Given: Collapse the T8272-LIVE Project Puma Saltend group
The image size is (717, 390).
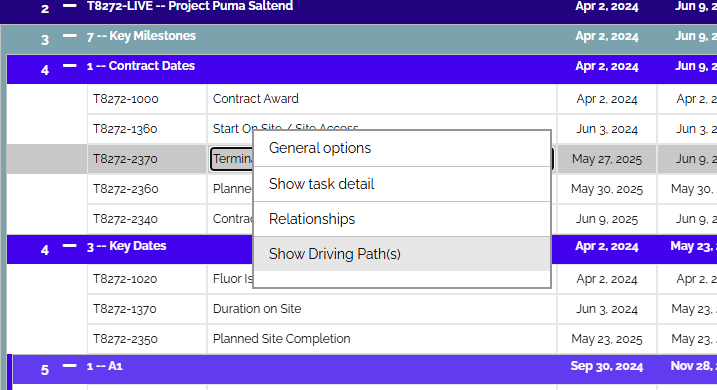Looking at the screenshot, I should point(70,6).
